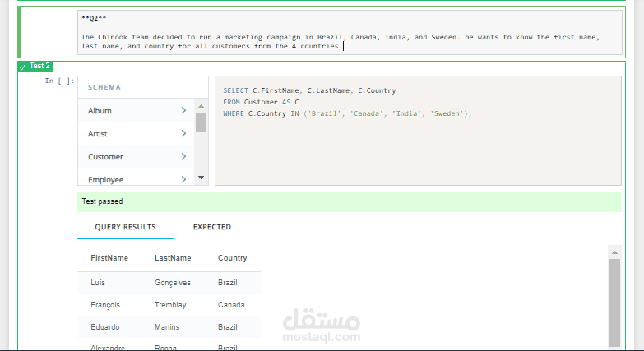This screenshot has width=644, height=351.
Task: Switch to the EXPECTED tab
Action: click(212, 227)
